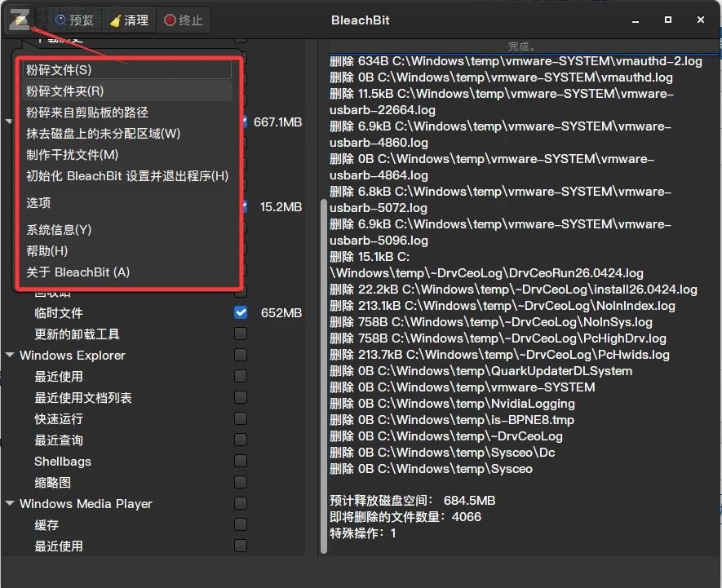Select the 缓存 tree row
This screenshot has height=588, width=722.
click(153, 524)
